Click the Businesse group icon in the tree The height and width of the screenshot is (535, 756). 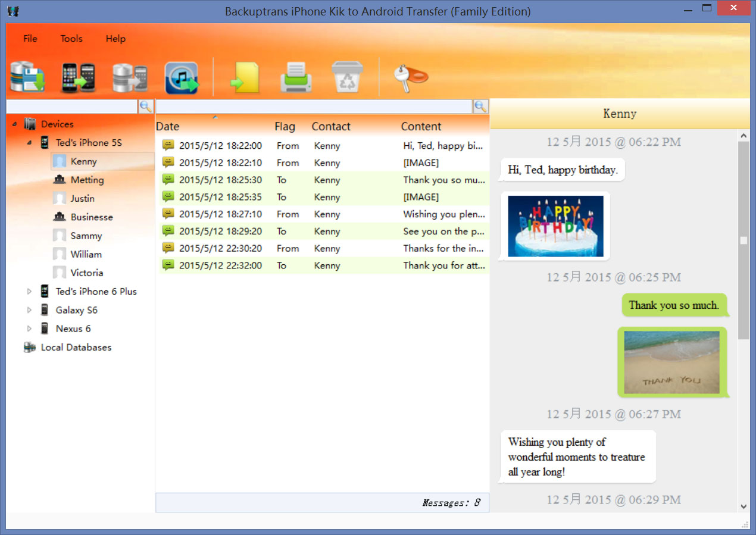pyautogui.click(x=60, y=217)
